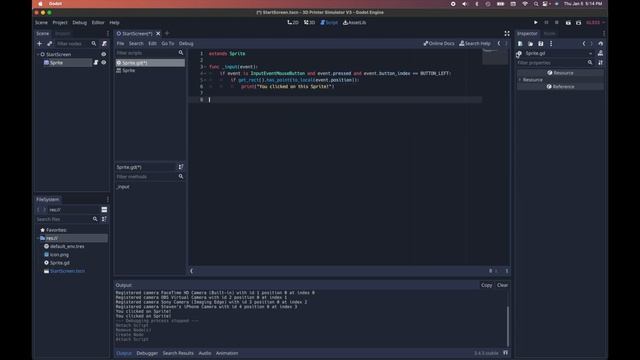Attach a script from the Scene dock toolbar
The height and width of the screenshot is (360, 640).
click(x=104, y=43)
